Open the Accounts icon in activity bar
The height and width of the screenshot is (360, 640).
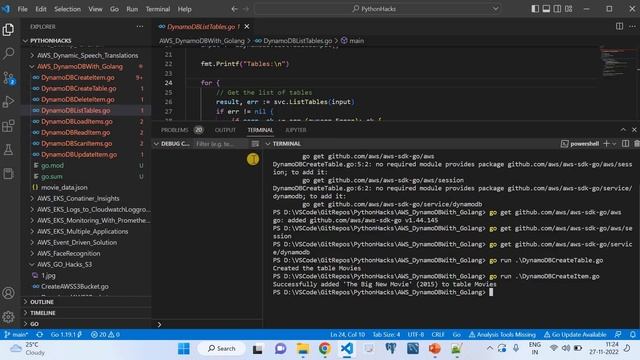8,293
